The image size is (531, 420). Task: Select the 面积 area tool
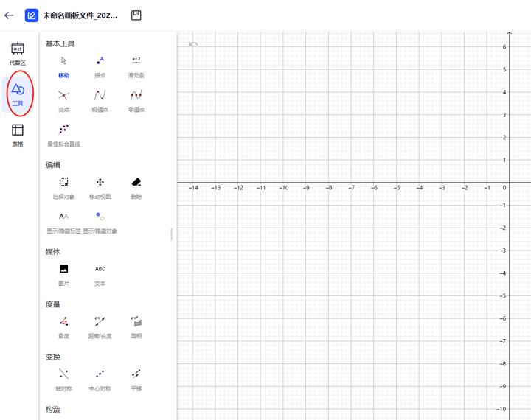(136, 328)
